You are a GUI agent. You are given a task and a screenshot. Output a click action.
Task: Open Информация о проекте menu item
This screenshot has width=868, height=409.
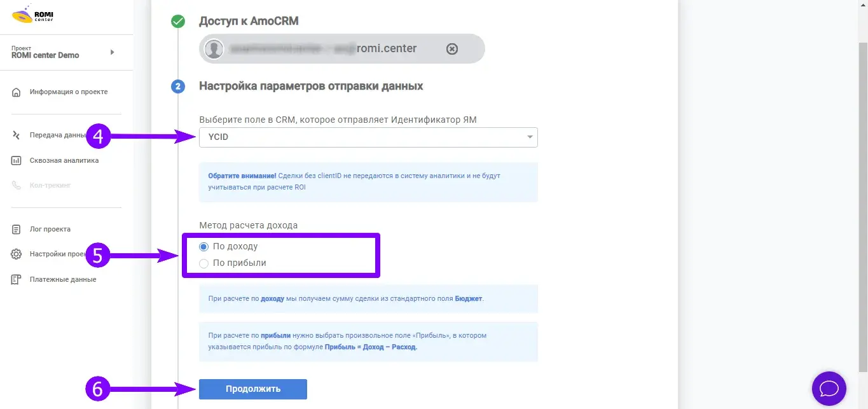[x=69, y=92]
